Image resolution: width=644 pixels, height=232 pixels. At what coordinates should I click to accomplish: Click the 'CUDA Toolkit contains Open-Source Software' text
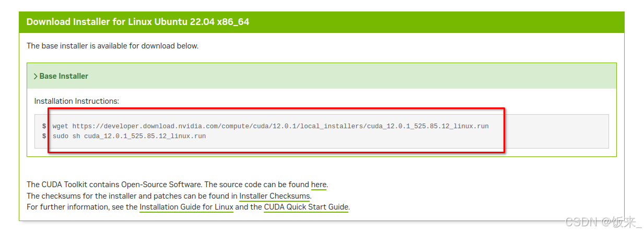coord(114,185)
